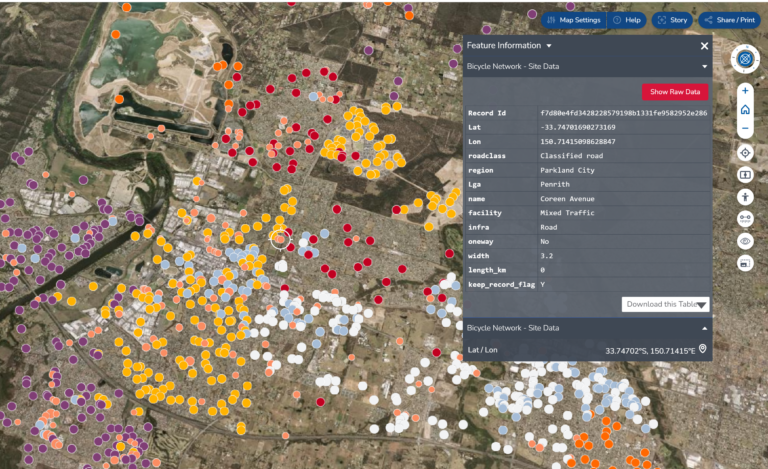Click the selected circled map point
Viewport: 768px width, 469px height.
point(280,239)
